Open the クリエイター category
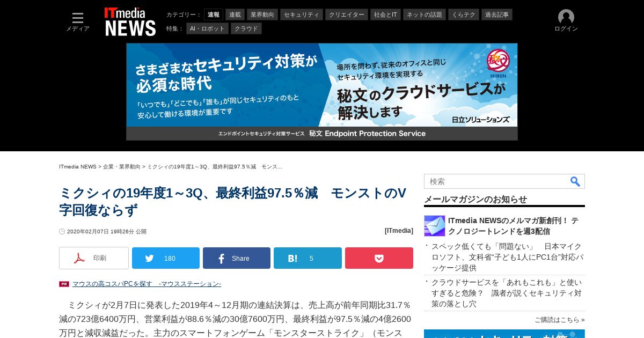Viewport: 644px width, 338px height. (x=347, y=14)
